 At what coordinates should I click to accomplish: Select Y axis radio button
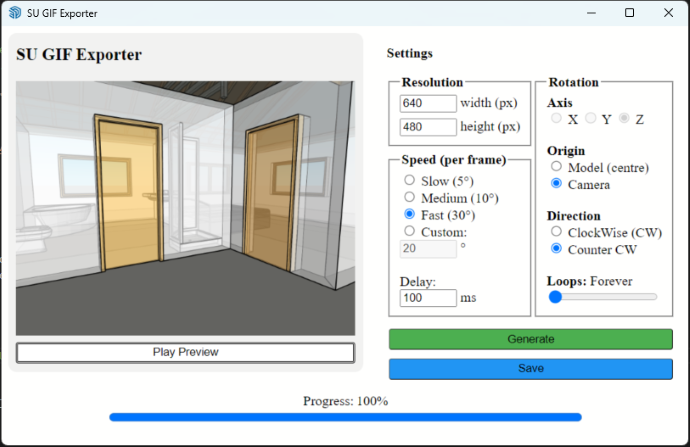(591, 119)
